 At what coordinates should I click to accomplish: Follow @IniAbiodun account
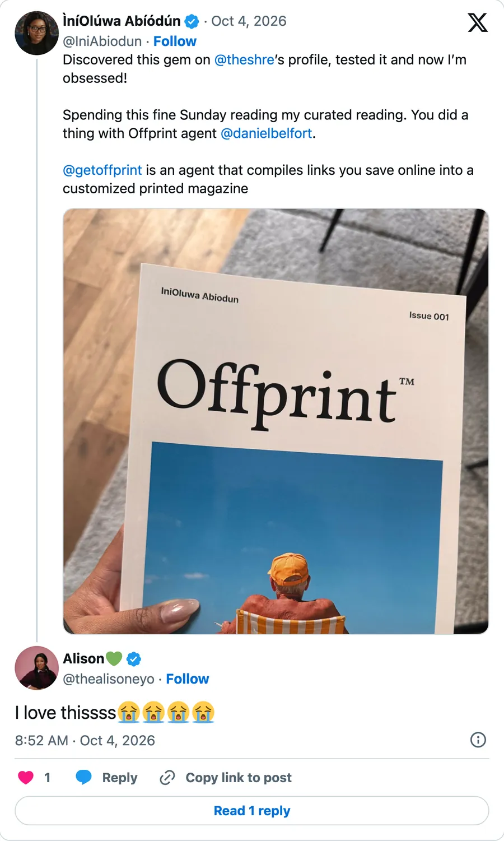(x=175, y=41)
